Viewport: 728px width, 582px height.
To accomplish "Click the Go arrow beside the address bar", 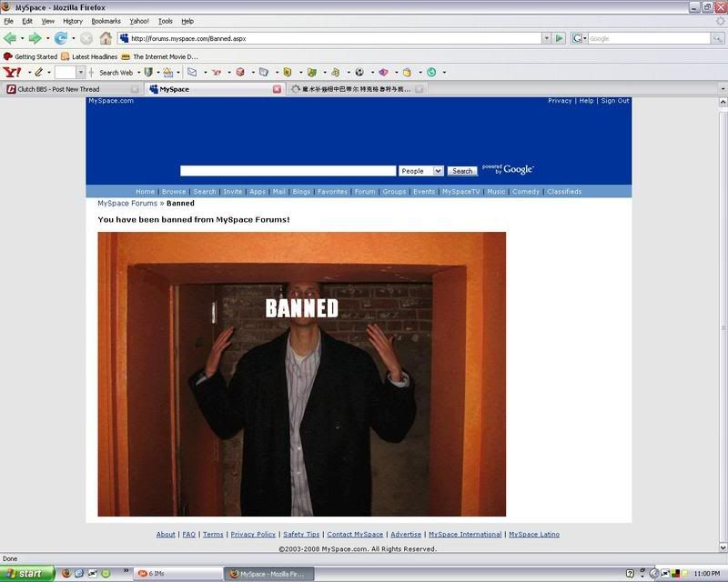I will (560, 38).
